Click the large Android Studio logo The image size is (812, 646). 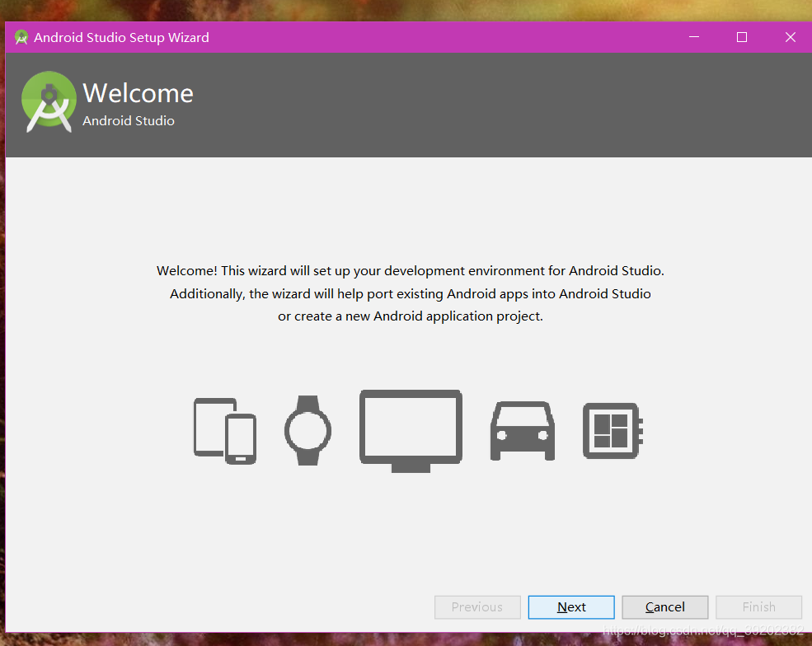[x=49, y=102]
